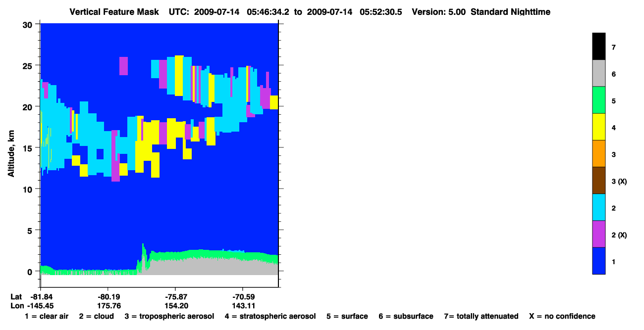644x330 pixels.
Task: Click the latitude value -80.19
Action: coord(109,296)
